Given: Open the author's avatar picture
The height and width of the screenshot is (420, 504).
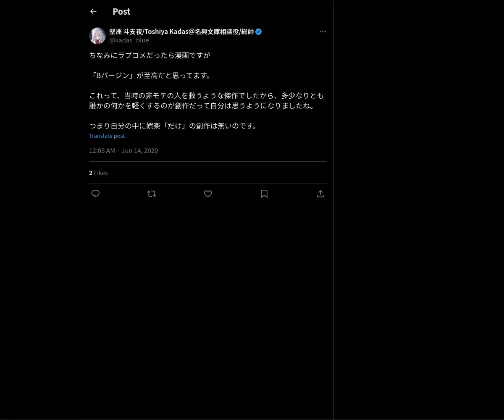Looking at the screenshot, I should pyautogui.click(x=97, y=36).
